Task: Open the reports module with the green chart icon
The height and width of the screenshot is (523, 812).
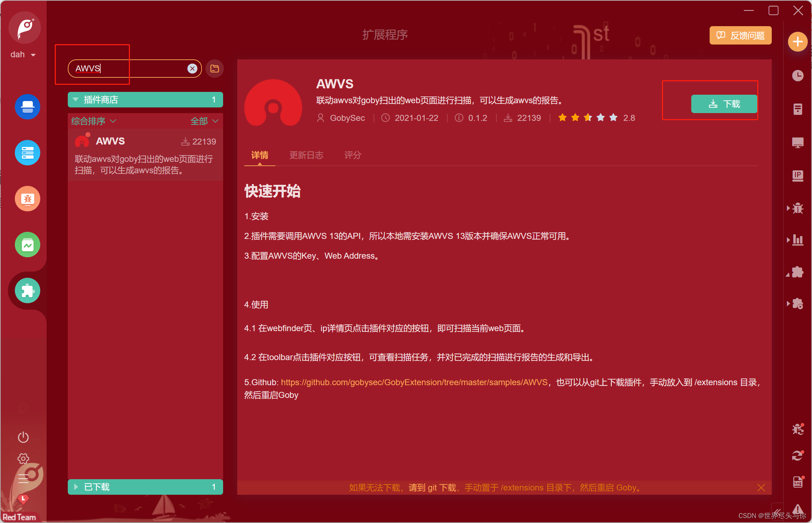Action: click(28, 245)
